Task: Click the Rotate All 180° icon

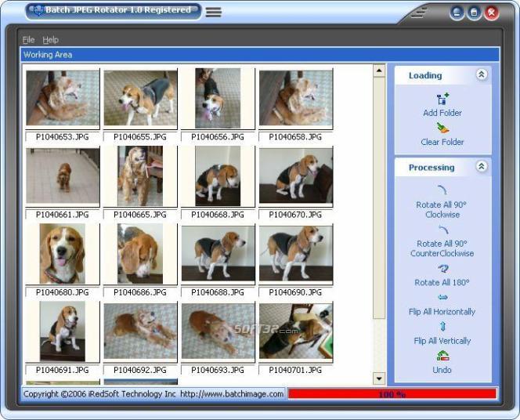Action: coord(443,268)
